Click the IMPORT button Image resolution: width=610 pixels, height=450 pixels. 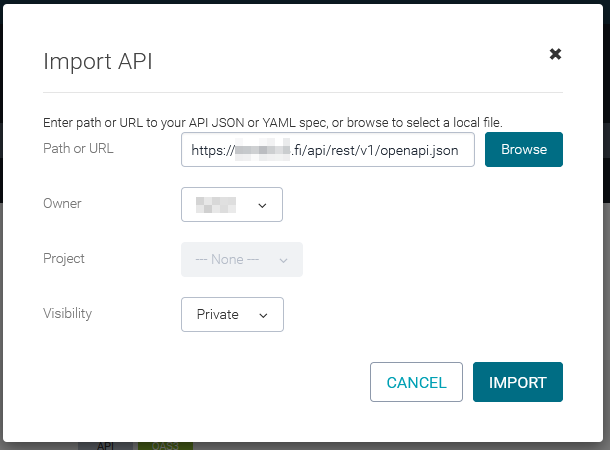tap(517, 382)
